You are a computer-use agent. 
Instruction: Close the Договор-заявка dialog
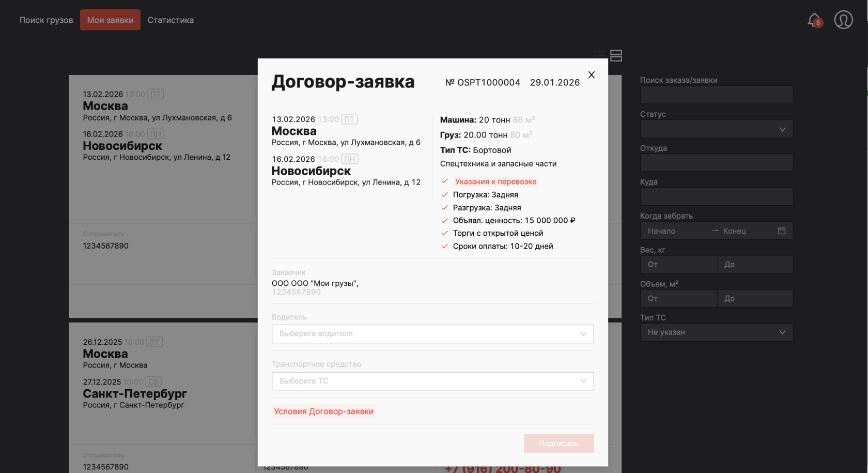point(591,74)
